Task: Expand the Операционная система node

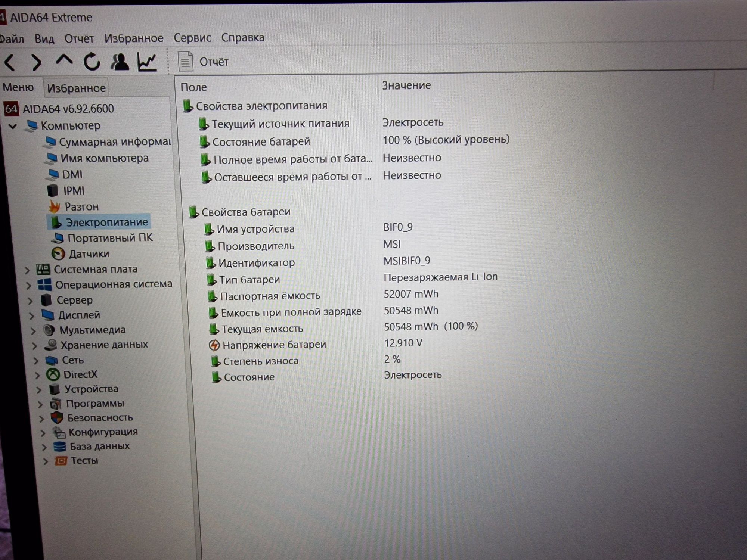Action: click(x=29, y=286)
